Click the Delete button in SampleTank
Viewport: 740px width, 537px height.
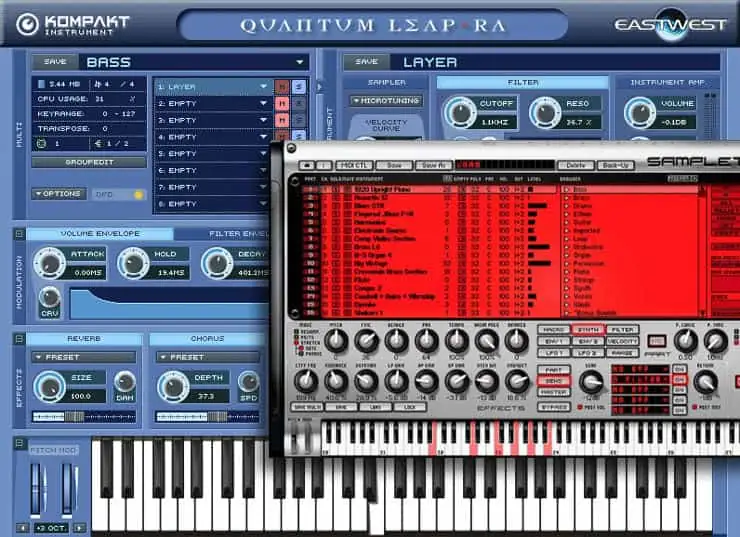point(576,166)
